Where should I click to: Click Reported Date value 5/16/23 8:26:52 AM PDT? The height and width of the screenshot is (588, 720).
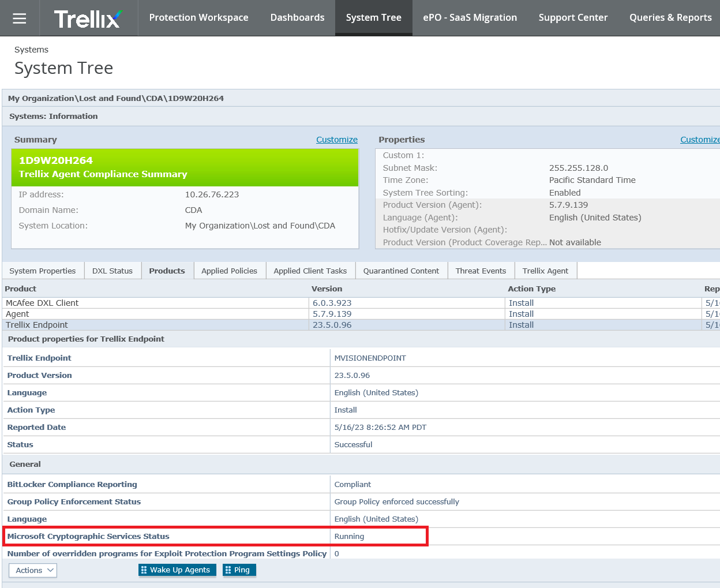pos(380,427)
